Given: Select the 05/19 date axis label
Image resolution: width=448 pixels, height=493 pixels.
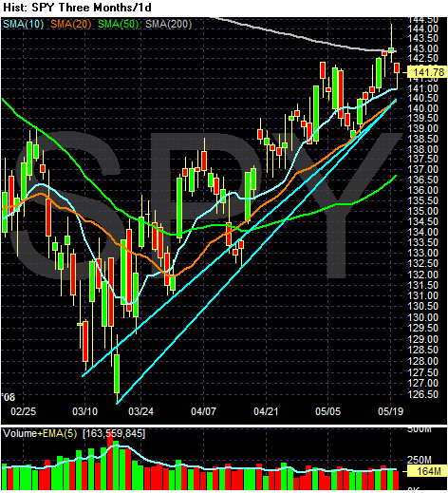Looking at the screenshot, I should 391,411.
